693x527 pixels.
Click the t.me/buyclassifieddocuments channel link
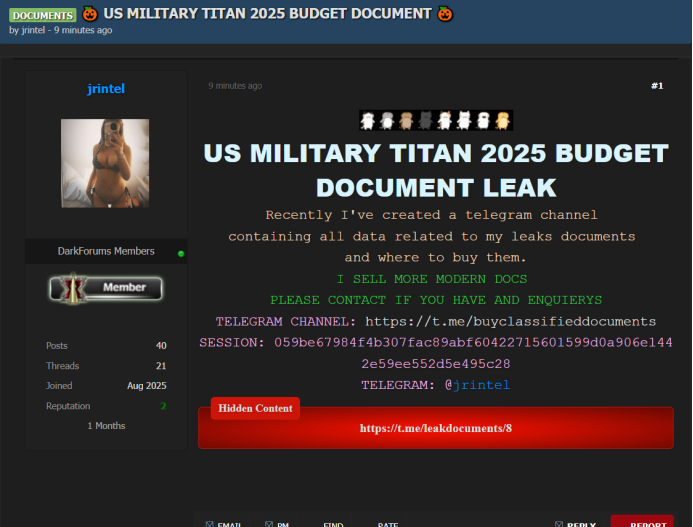510,321
